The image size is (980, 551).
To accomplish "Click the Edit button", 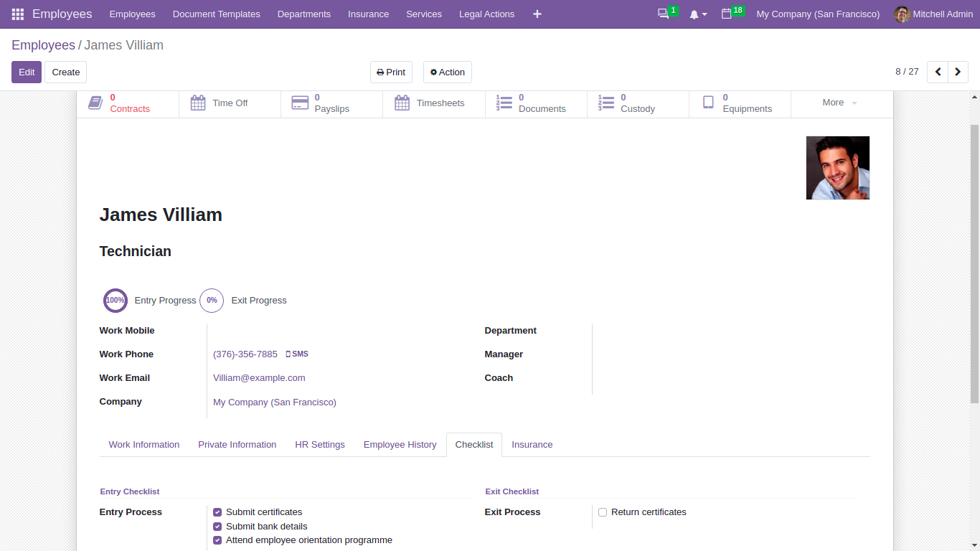I will click(26, 72).
